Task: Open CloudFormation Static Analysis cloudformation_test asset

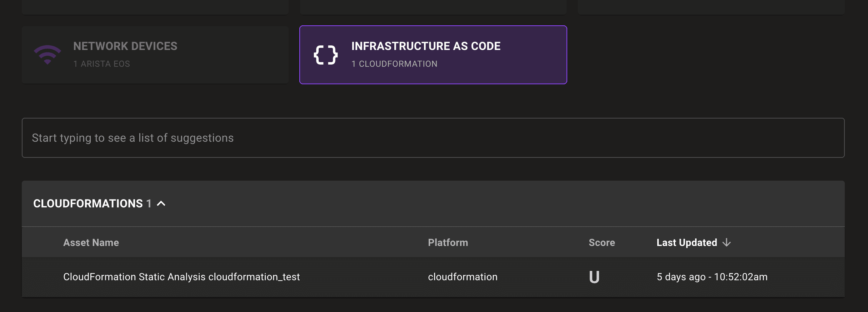Action: 181,277
